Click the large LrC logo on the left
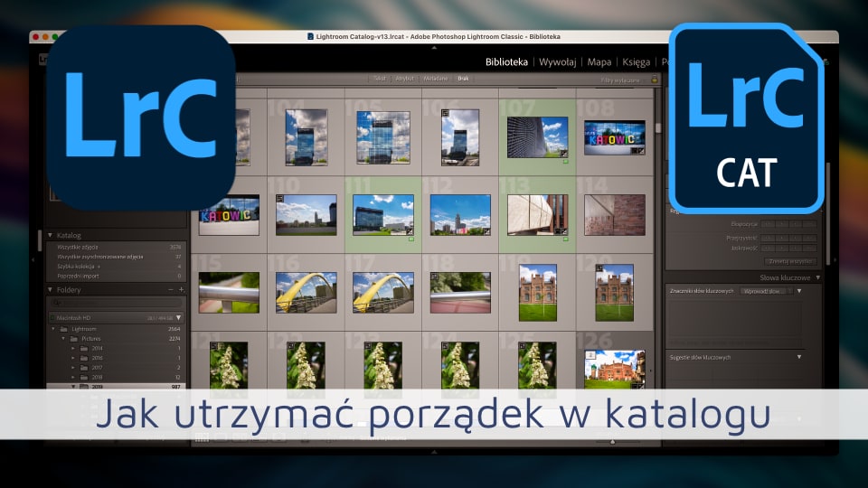Image resolution: width=868 pixels, height=488 pixels. click(140, 117)
